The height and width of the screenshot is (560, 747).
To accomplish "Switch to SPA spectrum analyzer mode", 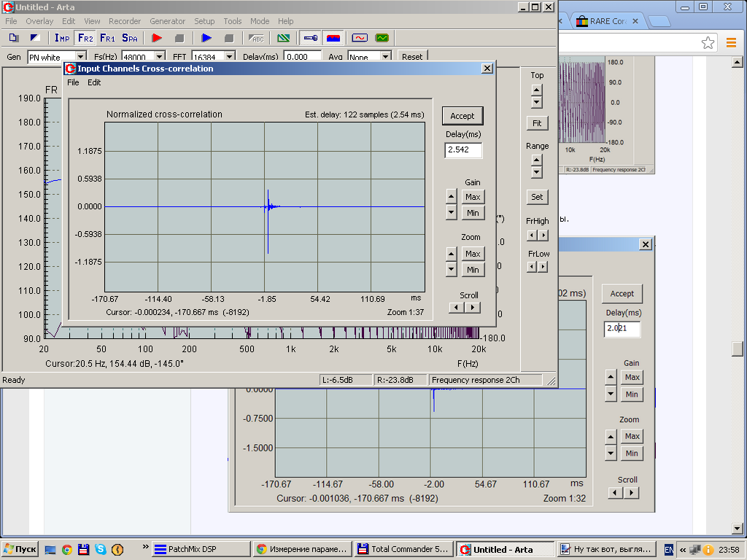I will [130, 38].
